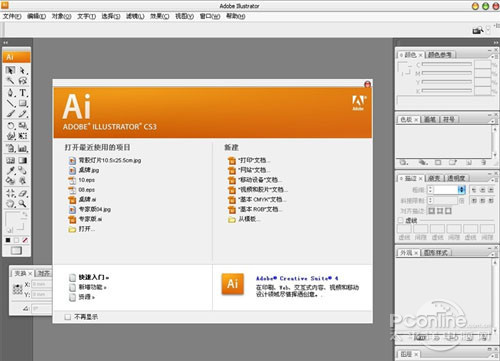Select the Scale tool
500x361 pixels.
[x=23, y=126]
